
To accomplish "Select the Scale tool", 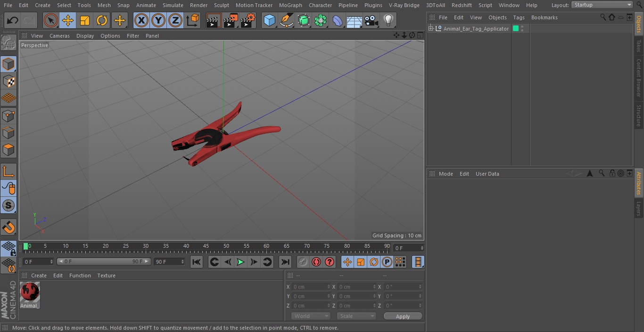I will pyautogui.click(x=85, y=20).
